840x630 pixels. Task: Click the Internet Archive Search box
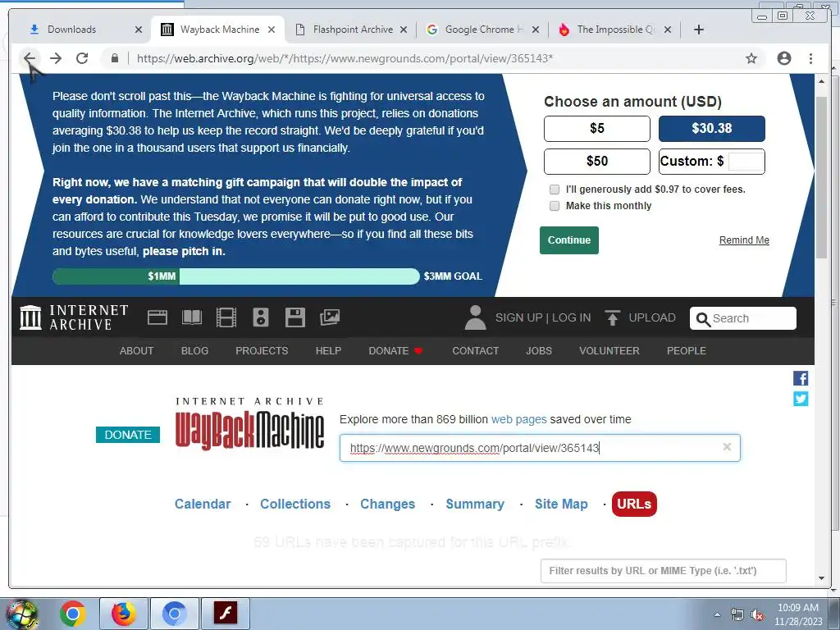click(x=743, y=319)
